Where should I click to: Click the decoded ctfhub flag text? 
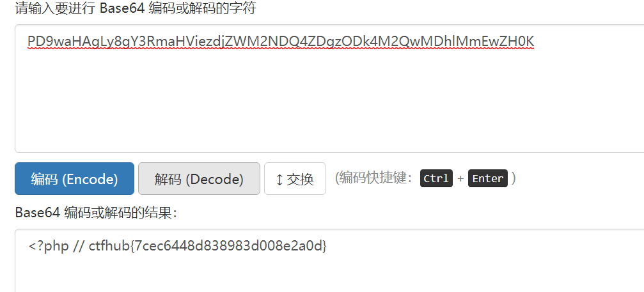click(x=208, y=245)
